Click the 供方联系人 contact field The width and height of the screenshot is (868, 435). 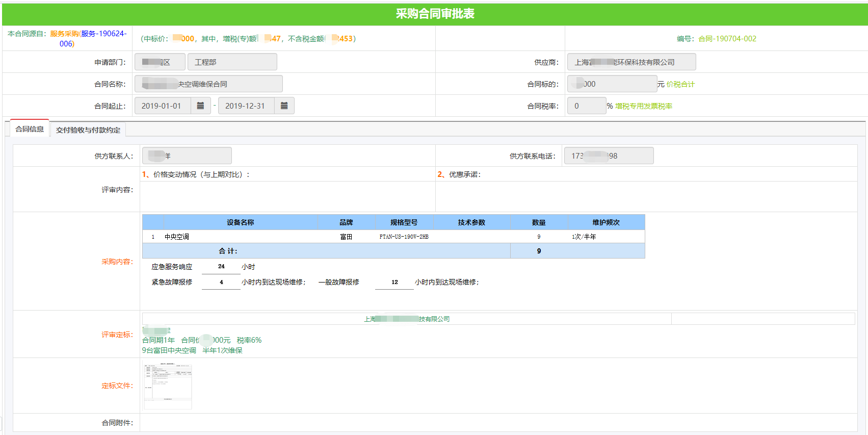click(187, 156)
